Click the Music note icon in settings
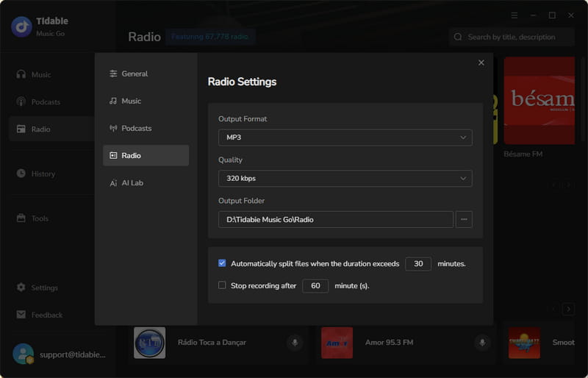Viewport: 588px width, 378px height. click(x=113, y=101)
